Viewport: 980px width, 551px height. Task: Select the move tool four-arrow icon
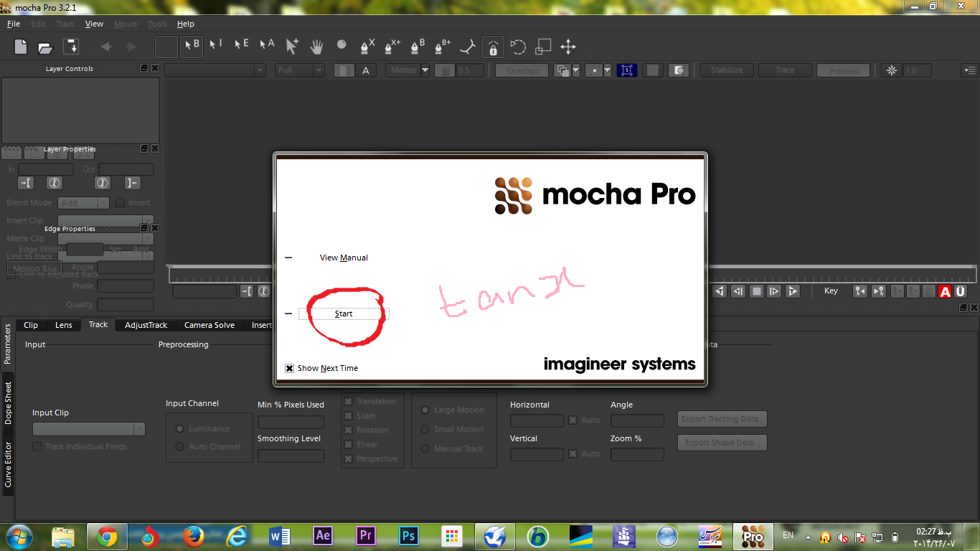tap(568, 47)
